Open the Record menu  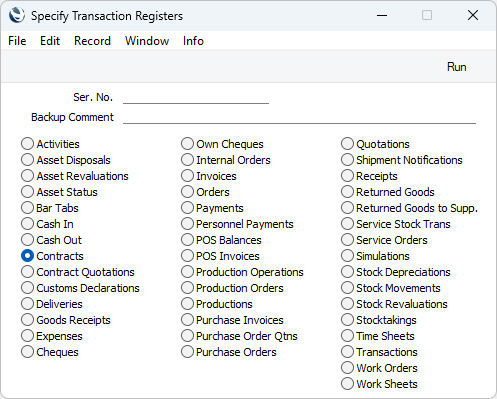pyautogui.click(x=92, y=41)
